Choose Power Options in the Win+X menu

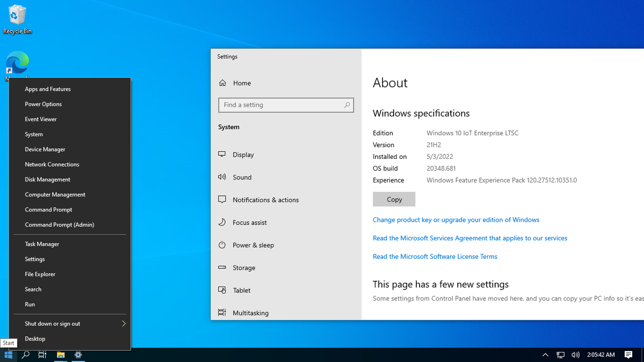[70, 104]
